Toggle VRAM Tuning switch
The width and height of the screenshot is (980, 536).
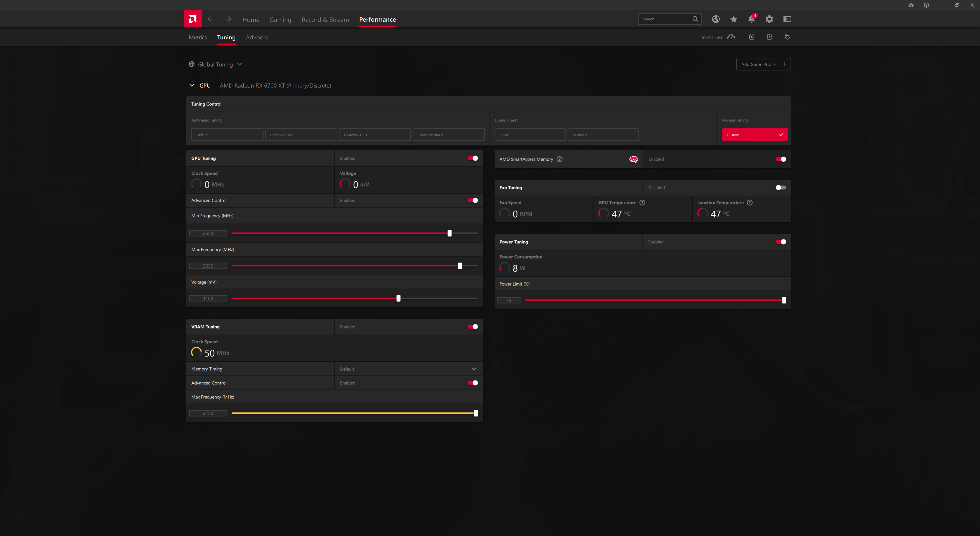click(472, 327)
